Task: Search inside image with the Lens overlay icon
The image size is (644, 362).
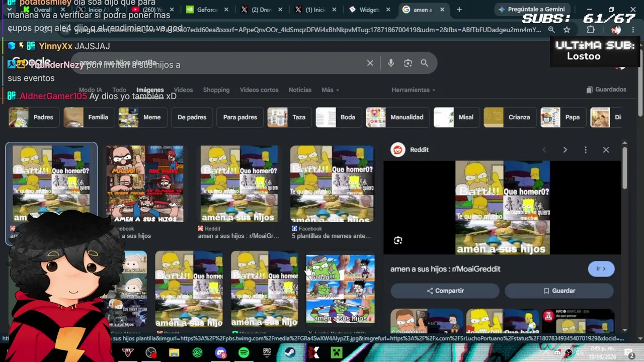Action: 398,240
